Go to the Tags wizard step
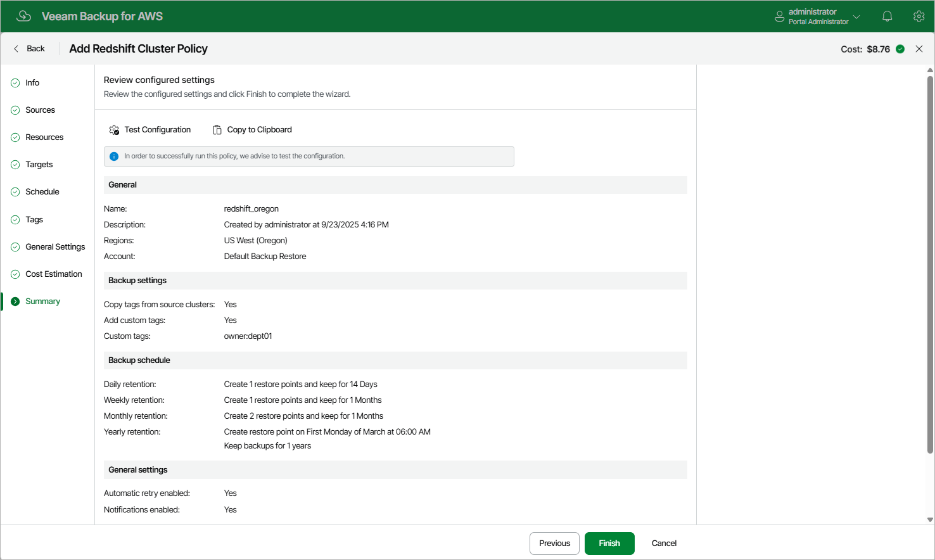This screenshot has height=560, width=935. (x=34, y=220)
